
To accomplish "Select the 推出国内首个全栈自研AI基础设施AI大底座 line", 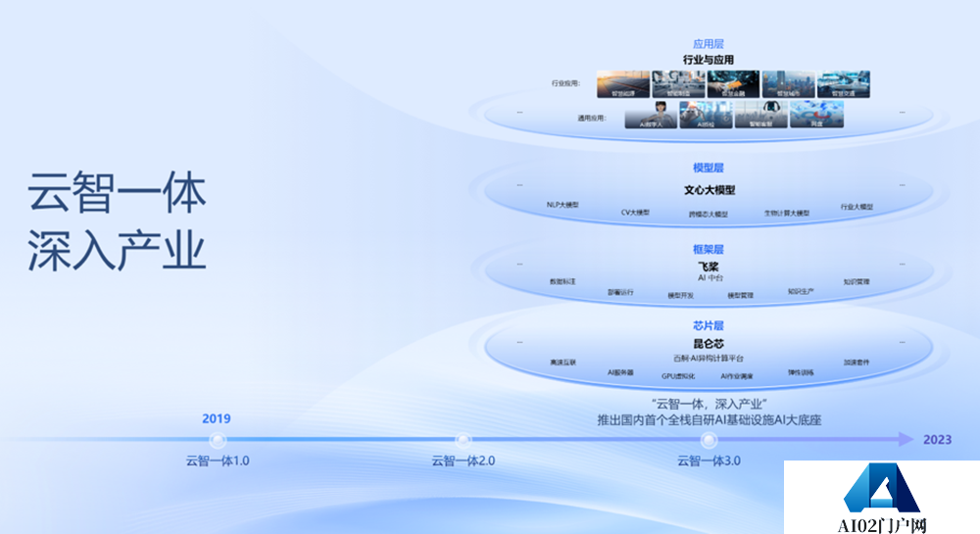I will coord(709,420).
